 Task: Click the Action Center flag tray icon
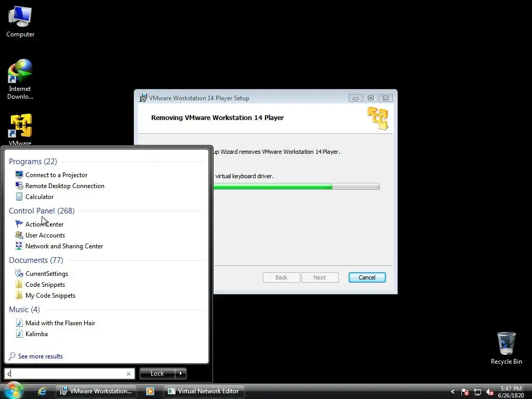(x=465, y=392)
